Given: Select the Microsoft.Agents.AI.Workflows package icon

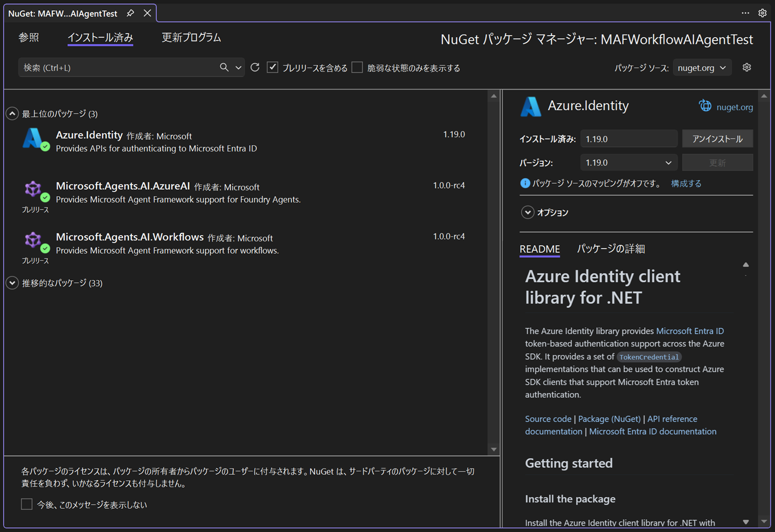Looking at the screenshot, I should point(34,241).
